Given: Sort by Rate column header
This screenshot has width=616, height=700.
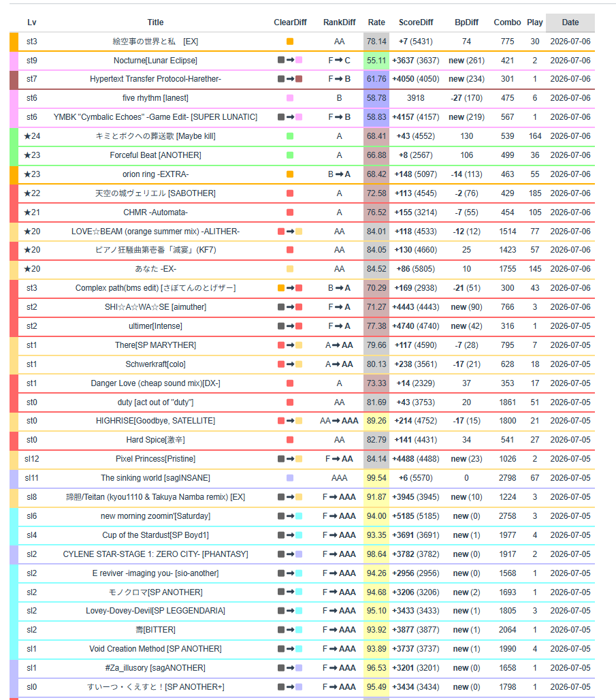Looking at the screenshot, I should tap(376, 22).
